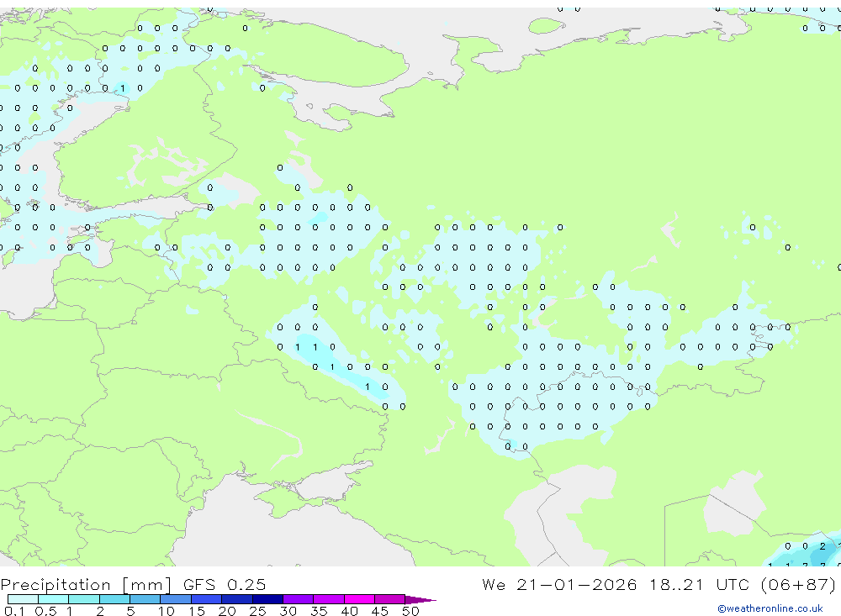The height and width of the screenshot is (616, 841).
Task: Click the '10' legend scale label
Action: click(167, 611)
